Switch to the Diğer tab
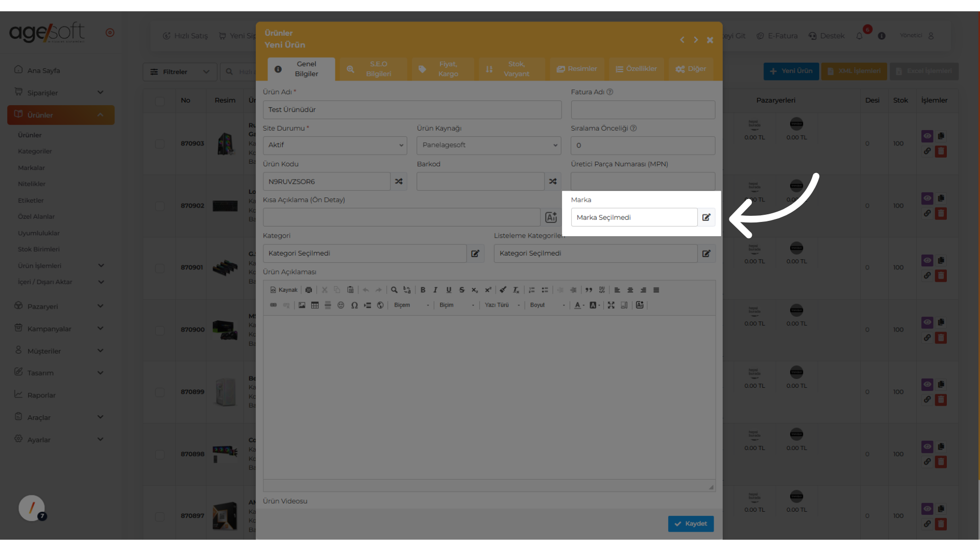The height and width of the screenshot is (551, 980). [x=691, y=69]
